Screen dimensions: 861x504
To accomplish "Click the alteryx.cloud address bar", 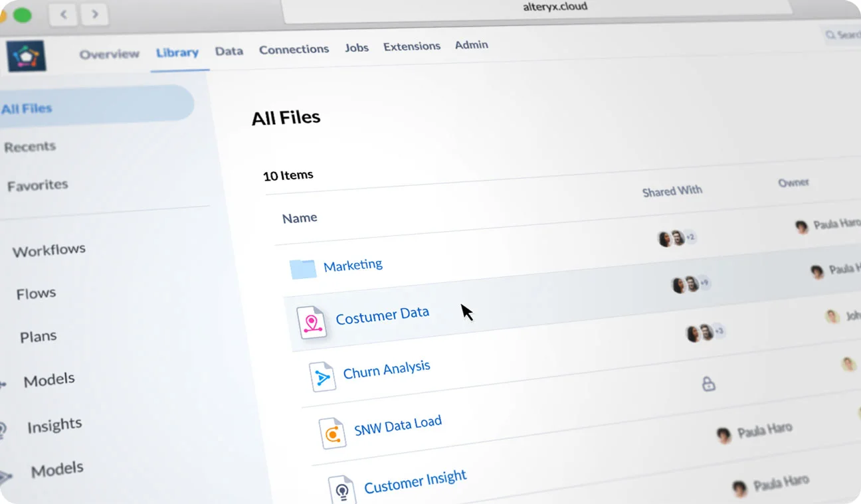I will (x=537, y=8).
